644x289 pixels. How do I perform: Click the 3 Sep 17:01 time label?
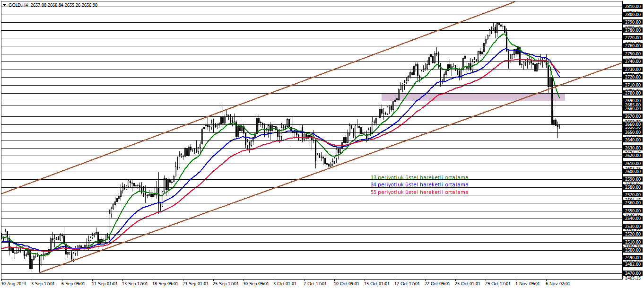pyautogui.click(x=43, y=284)
